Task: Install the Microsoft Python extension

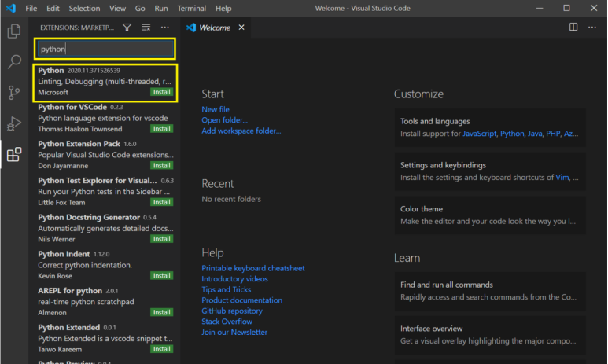Action: coord(161,92)
